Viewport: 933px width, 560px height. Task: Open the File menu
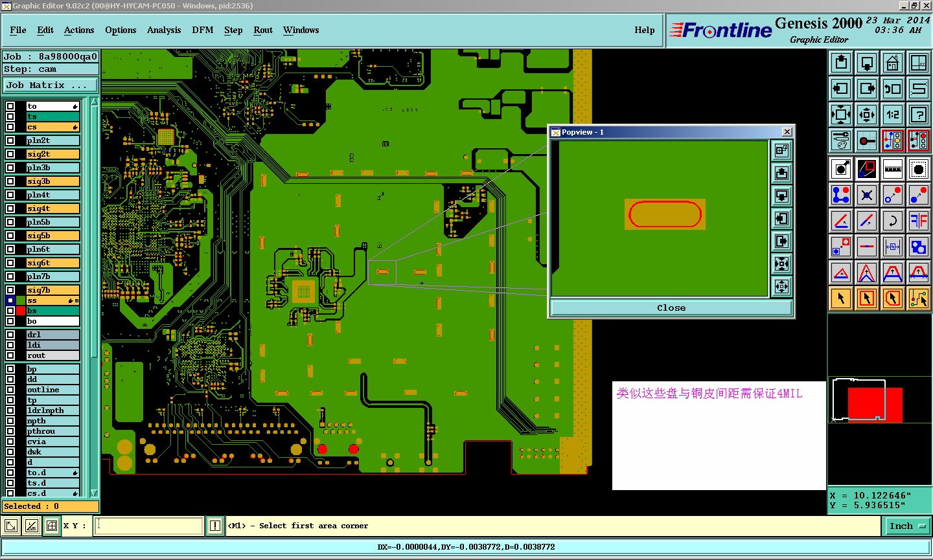18,30
